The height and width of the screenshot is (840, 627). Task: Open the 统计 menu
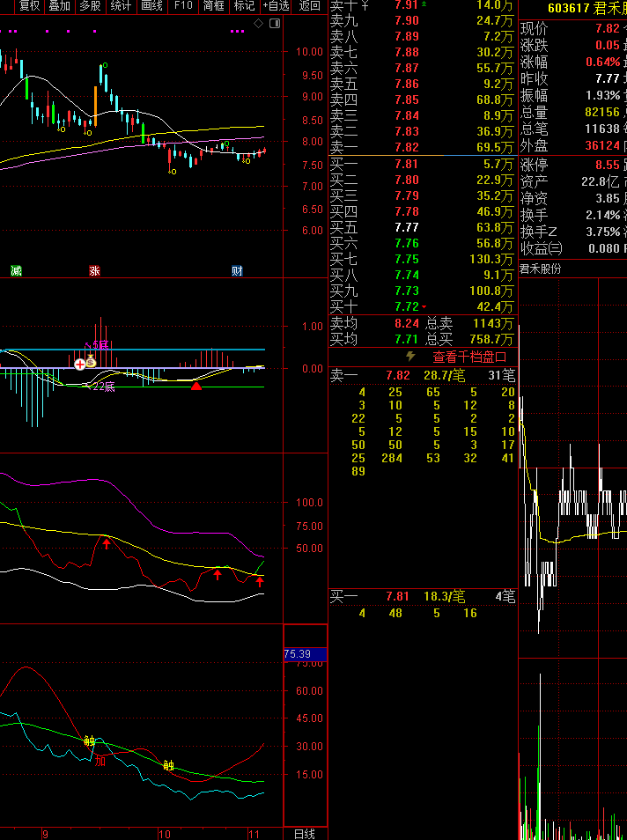[121, 6]
